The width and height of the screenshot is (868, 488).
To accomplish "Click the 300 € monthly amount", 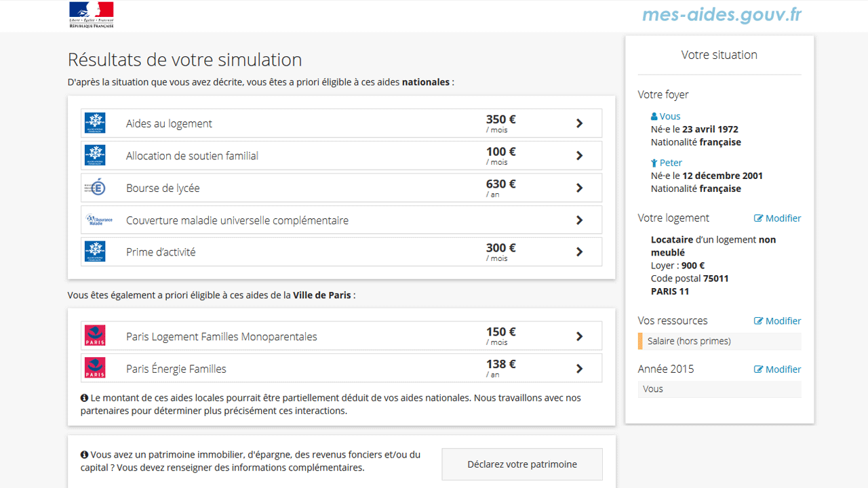I will (501, 248).
